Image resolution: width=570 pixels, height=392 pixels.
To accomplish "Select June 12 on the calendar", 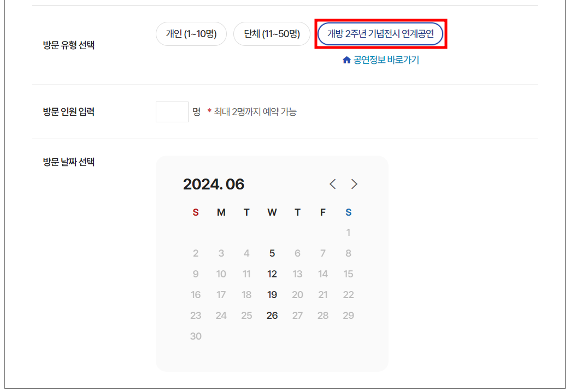I will click(272, 274).
